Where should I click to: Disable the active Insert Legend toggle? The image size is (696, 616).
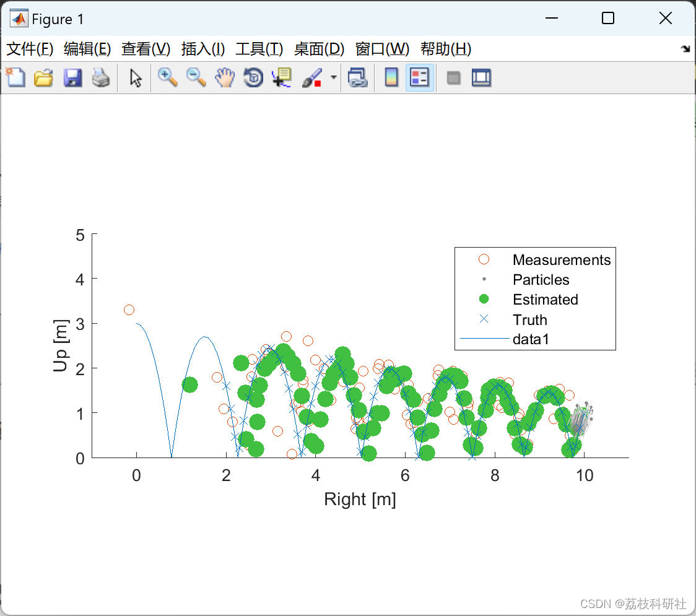419,77
